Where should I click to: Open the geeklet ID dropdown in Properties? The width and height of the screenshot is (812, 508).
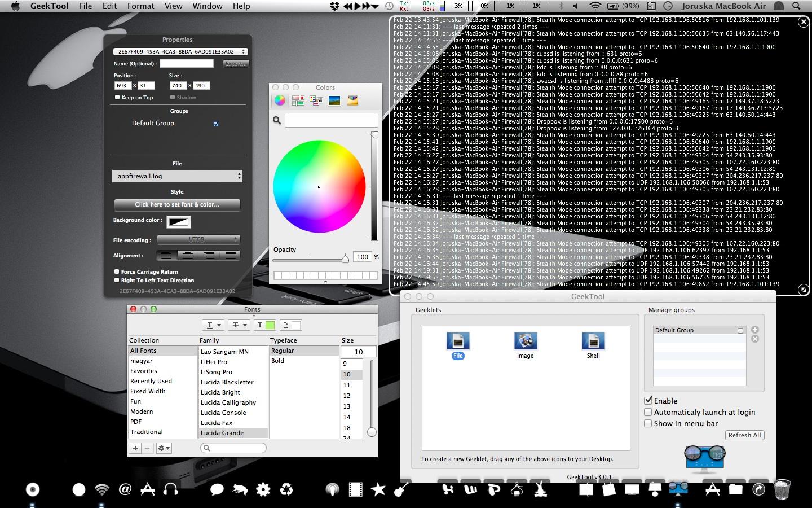(x=180, y=51)
